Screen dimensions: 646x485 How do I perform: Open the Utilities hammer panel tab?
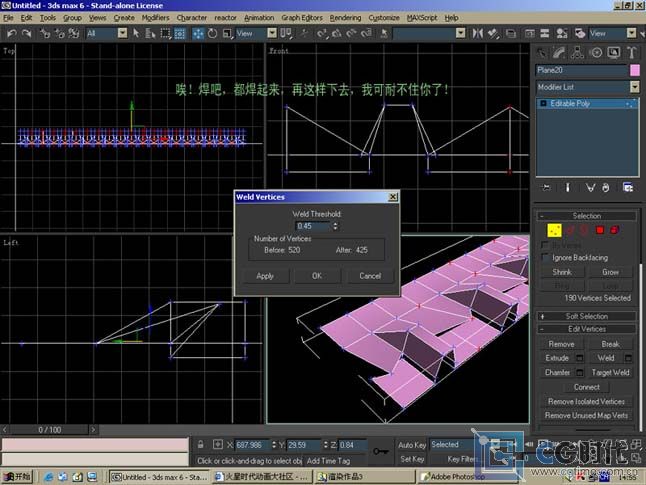632,53
